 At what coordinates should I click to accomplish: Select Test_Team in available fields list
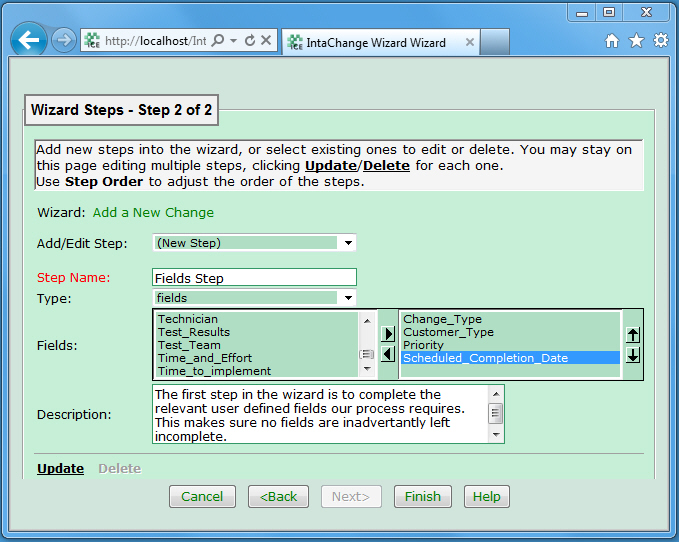point(257,345)
